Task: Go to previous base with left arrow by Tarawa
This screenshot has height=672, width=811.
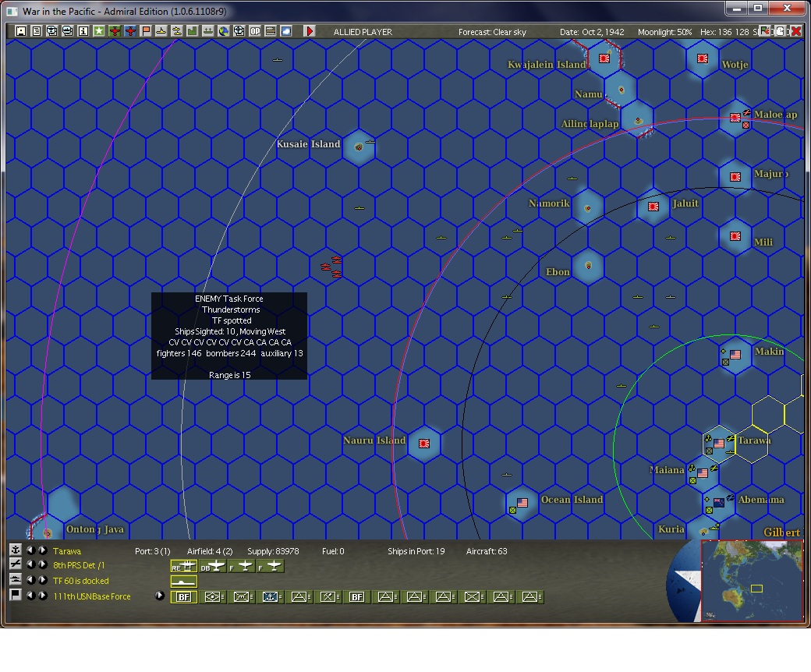Action: coord(31,550)
